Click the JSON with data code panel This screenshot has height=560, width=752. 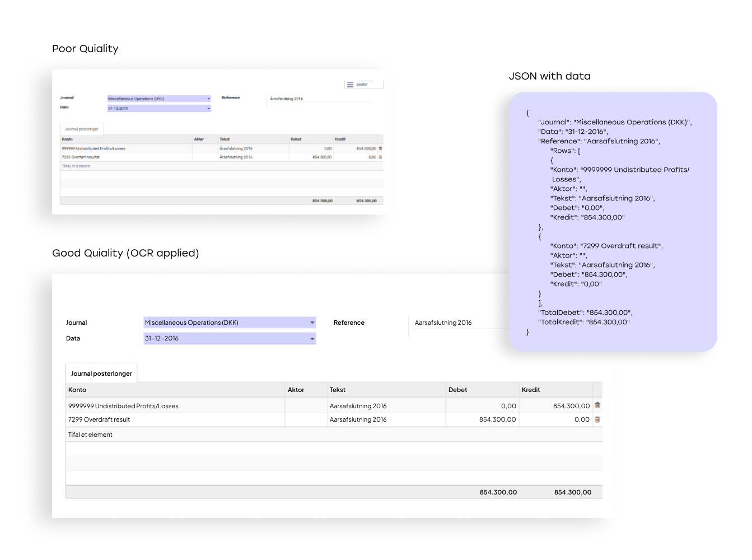613,222
